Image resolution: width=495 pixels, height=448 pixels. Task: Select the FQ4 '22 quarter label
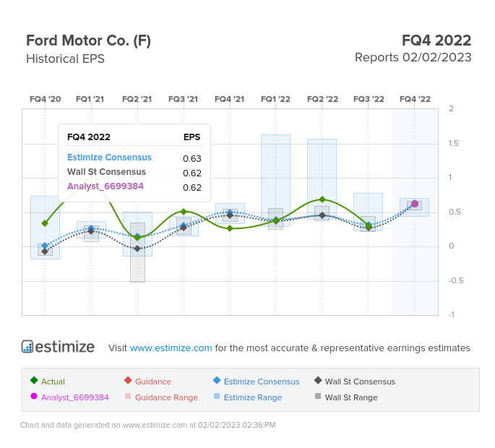pyautogui.click(x=415, y=99)
